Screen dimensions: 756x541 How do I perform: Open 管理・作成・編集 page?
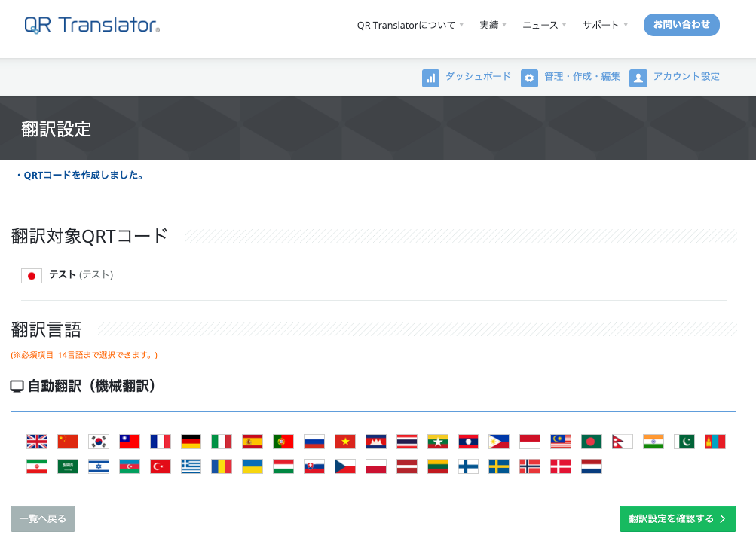pyautogui.click(x=571, y=77)
